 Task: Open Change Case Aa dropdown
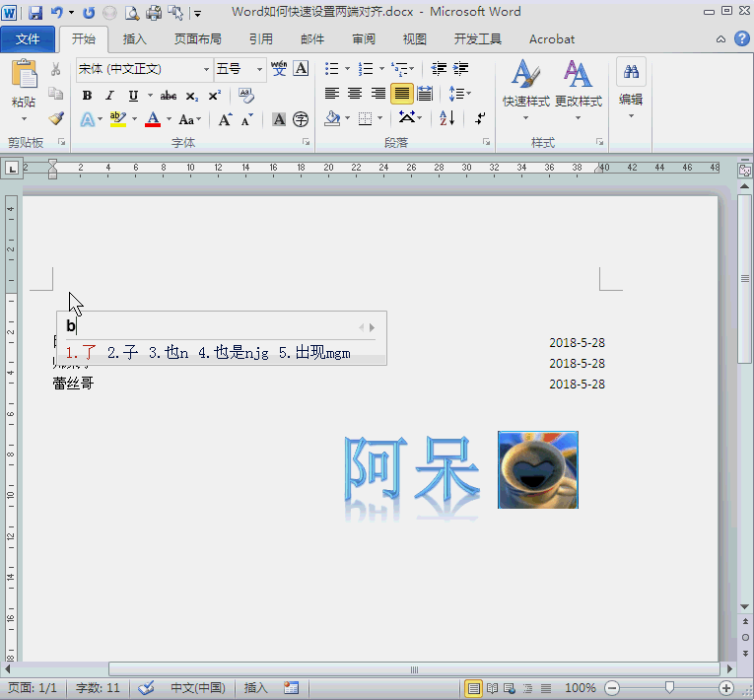point(189,119)
